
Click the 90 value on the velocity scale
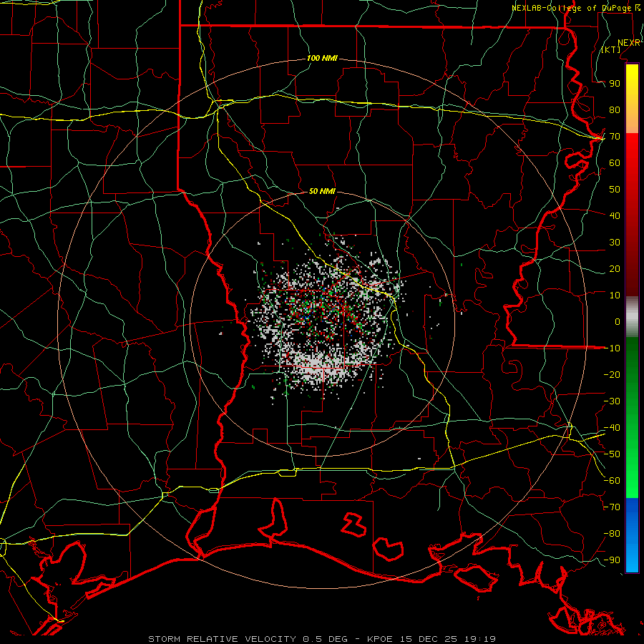click(615, 84)
